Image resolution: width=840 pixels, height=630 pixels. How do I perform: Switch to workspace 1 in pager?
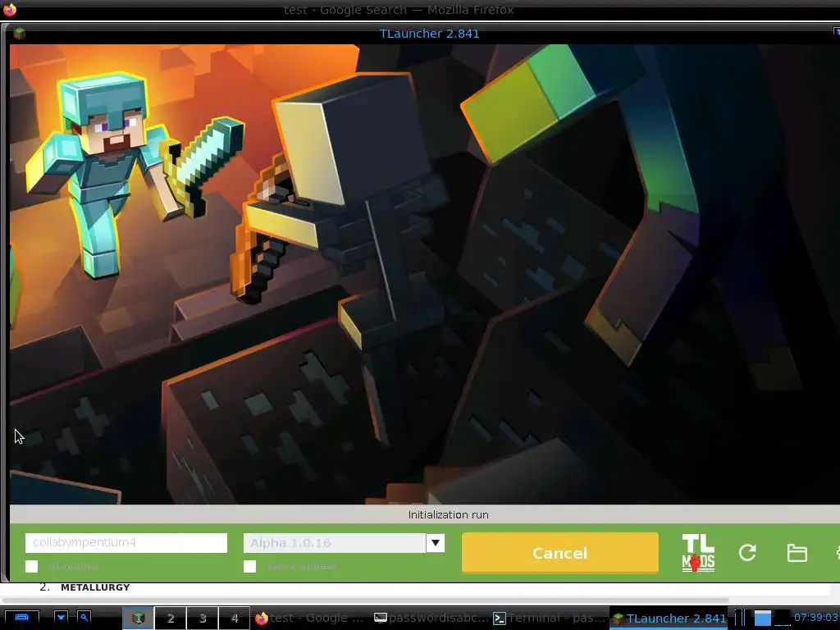[138, 619]
